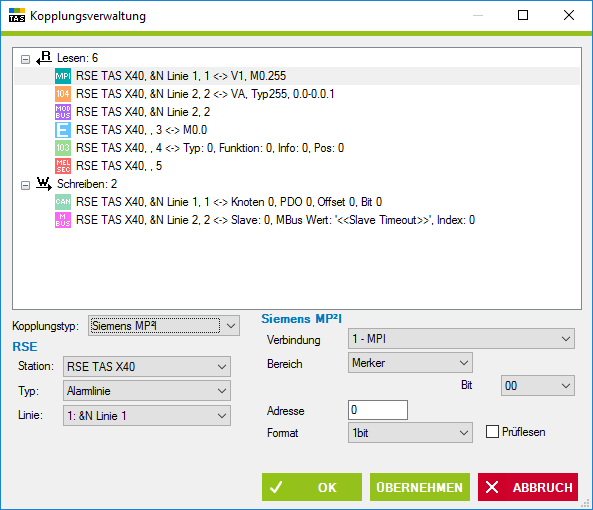The width and height of the screenshot is (593, 510).
Task: Click the orange 104 protocol icon
Action: click(63, 94)
